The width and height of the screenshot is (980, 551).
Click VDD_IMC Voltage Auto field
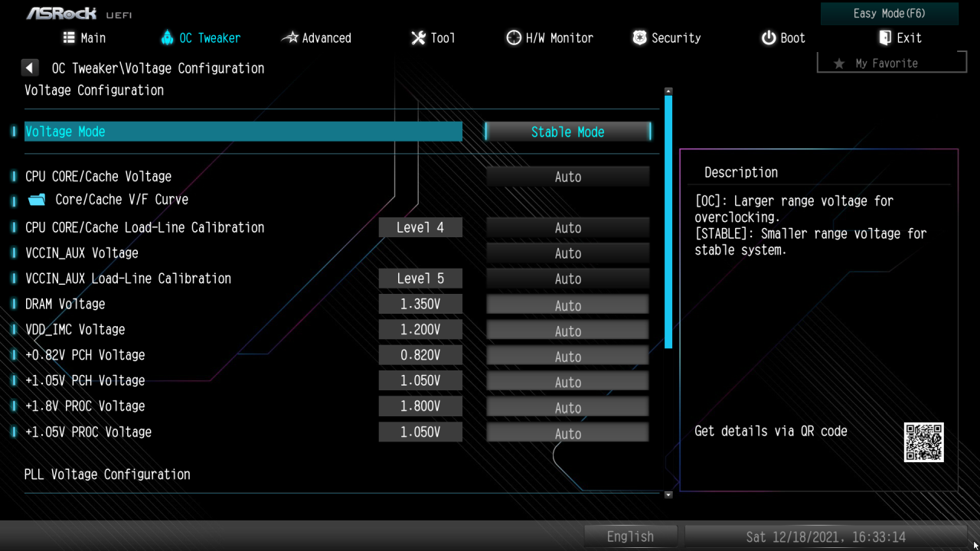568,330
